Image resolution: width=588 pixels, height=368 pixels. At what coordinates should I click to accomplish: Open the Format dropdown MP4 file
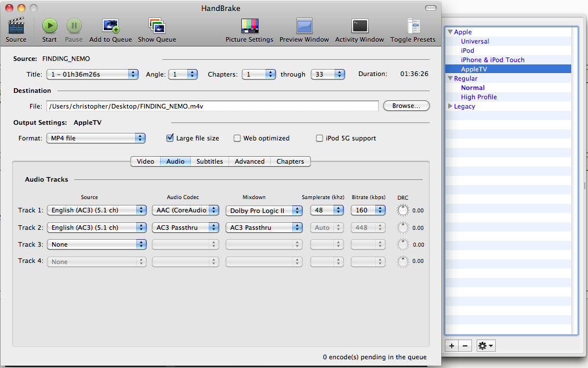96,138
